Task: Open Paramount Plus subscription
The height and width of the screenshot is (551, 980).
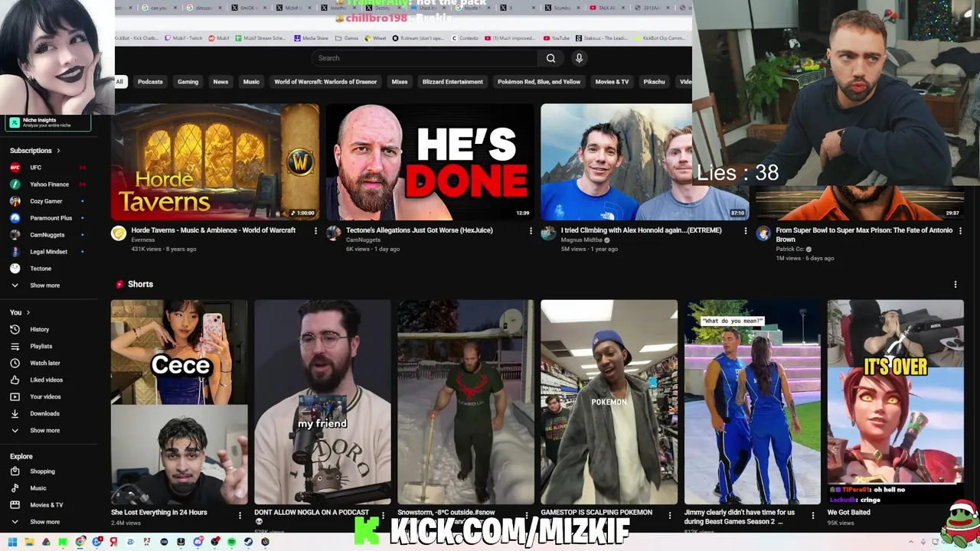Action: pos(51,218)
